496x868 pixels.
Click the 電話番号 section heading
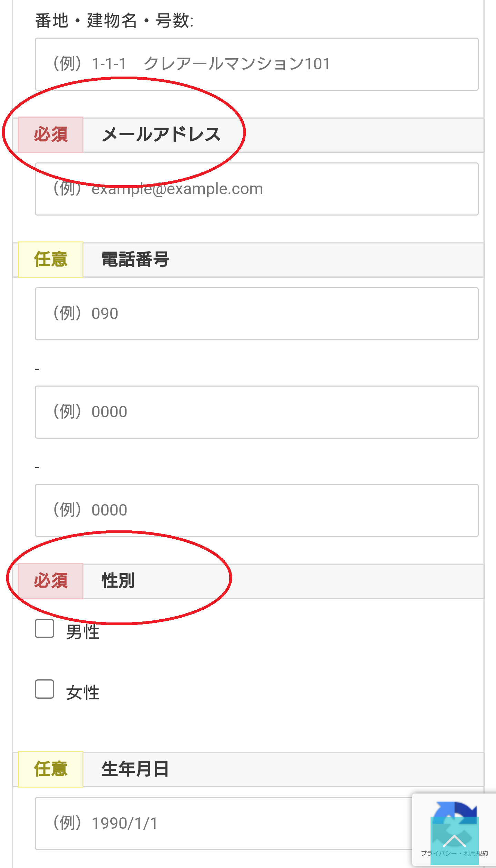[135, 259]
